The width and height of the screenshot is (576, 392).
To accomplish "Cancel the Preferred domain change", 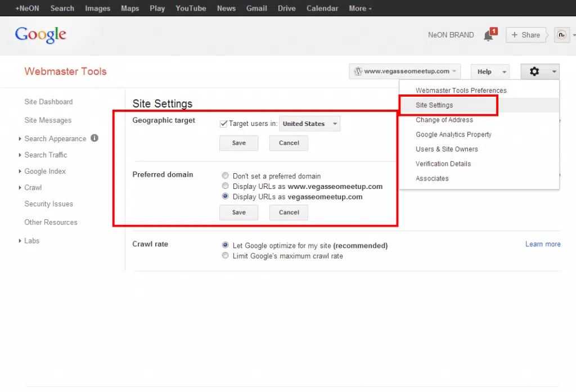I will [289, 213].
